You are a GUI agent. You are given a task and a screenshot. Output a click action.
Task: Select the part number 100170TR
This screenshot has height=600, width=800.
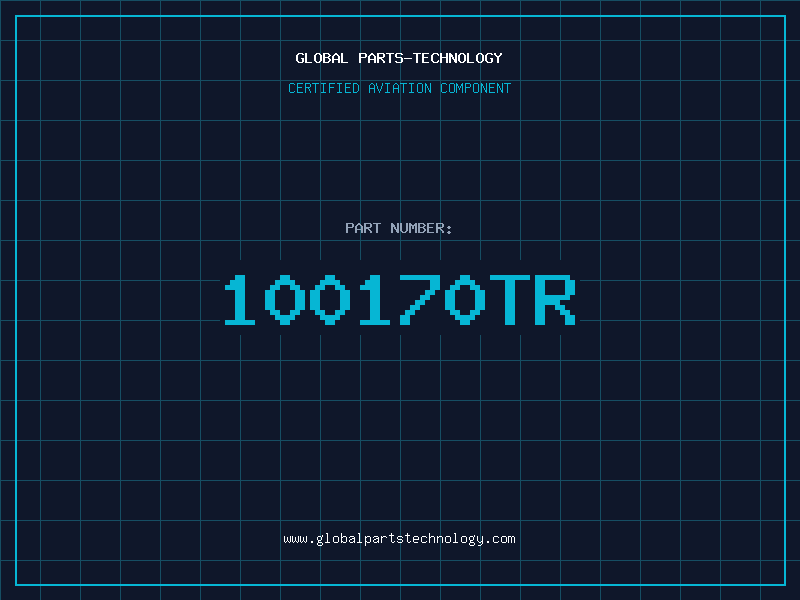pyautogui.click(x=400, y=299)
